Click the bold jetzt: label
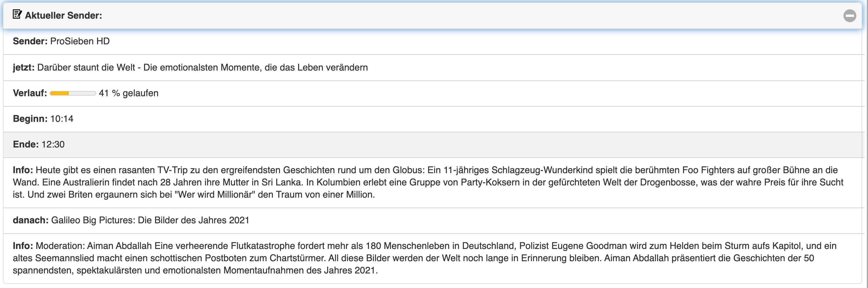 pyautogui.click(x=24, y=67)
